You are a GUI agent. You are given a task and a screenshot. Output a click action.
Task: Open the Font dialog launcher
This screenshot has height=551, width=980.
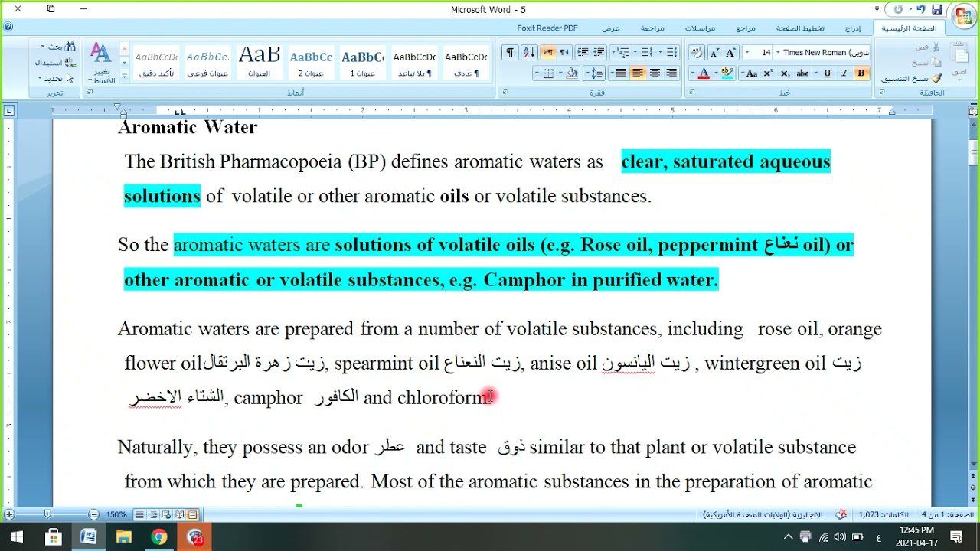click(691, 93)
